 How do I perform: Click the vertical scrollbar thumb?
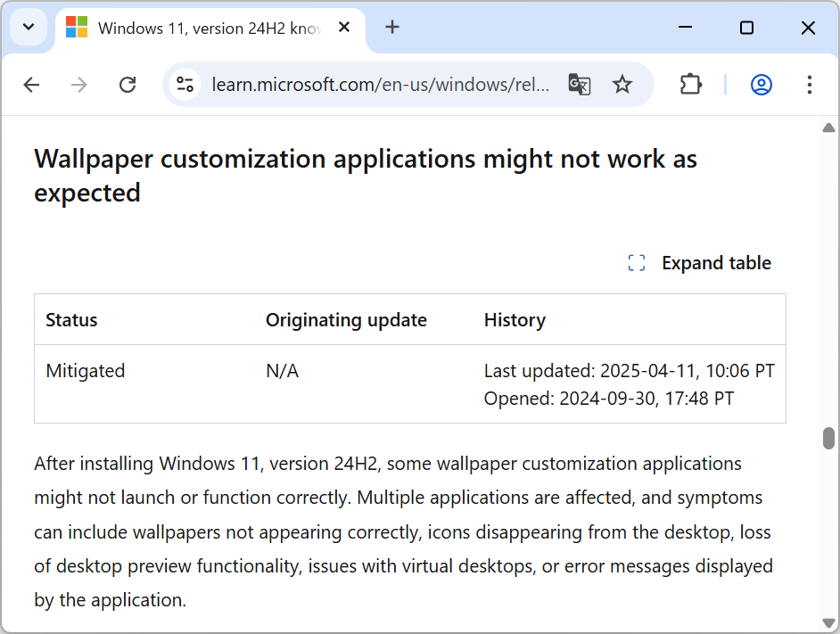828,439
